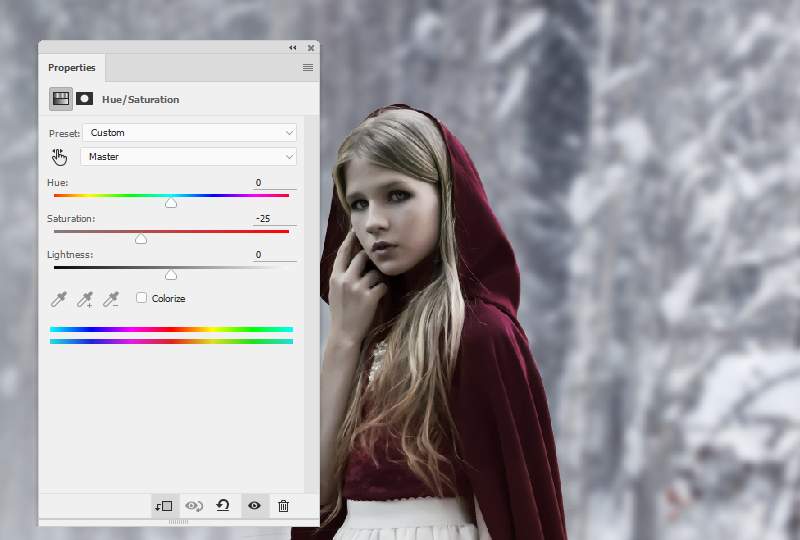This screenshot has height=540, width=800.
Task: Click the Saturation slider handle
Action: click(x=141, y=239)
